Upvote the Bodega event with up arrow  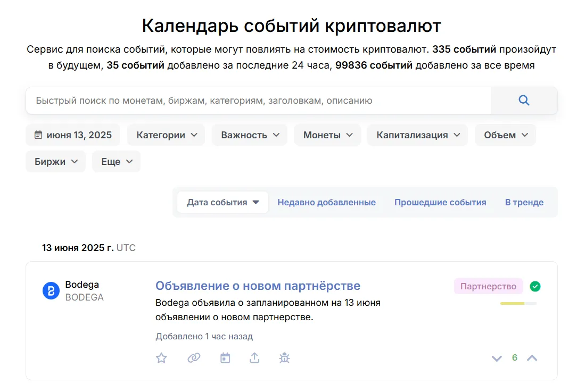(532, 358)
